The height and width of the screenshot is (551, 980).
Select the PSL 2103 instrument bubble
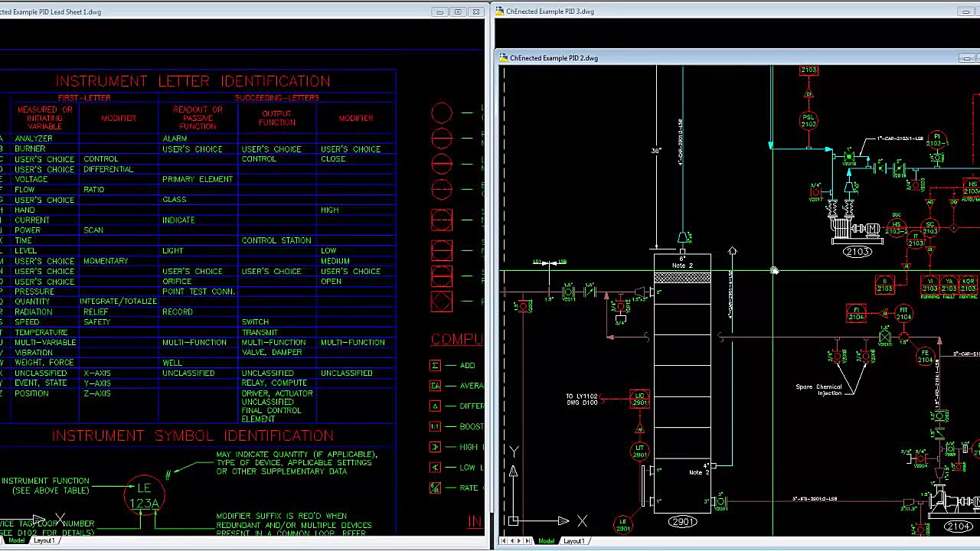click(x=808, y=120)
